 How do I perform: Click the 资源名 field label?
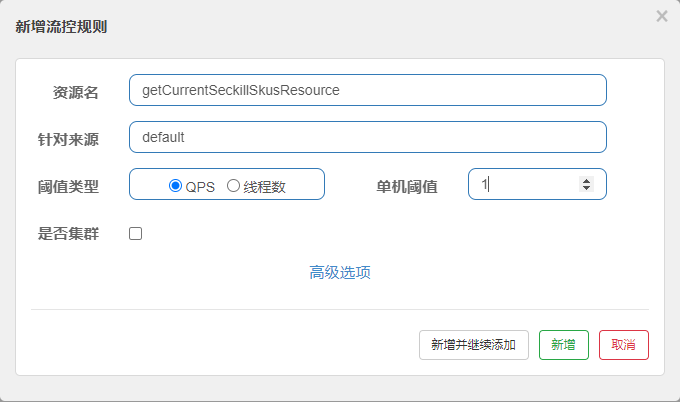76,92
